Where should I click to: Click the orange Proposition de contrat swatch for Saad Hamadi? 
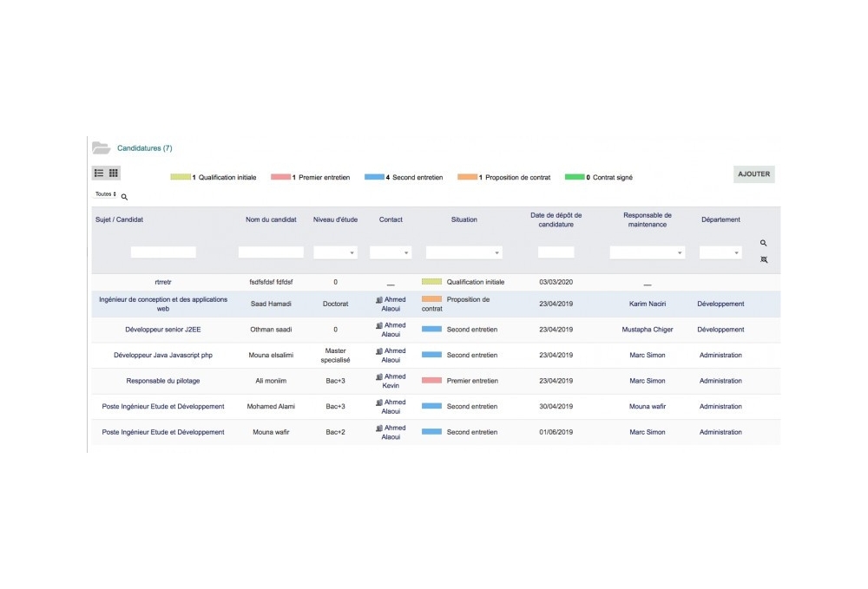pyautogui.click(x=431, y=301)
